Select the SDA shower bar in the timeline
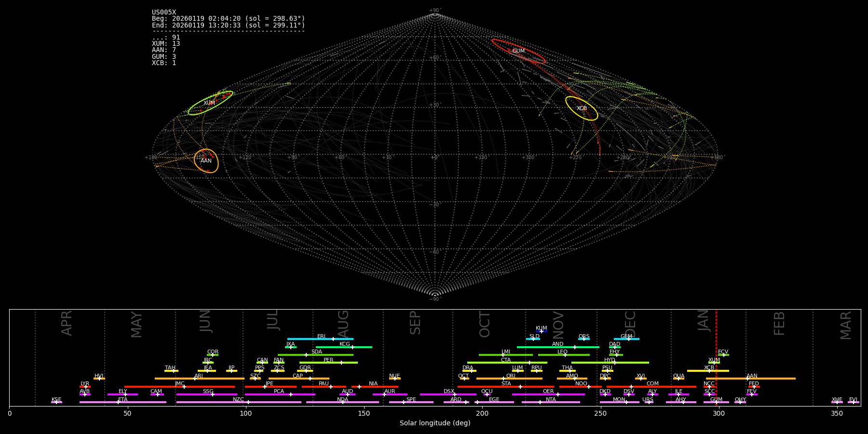The height and width of the screenshot is (434, 868). point(315,355)
